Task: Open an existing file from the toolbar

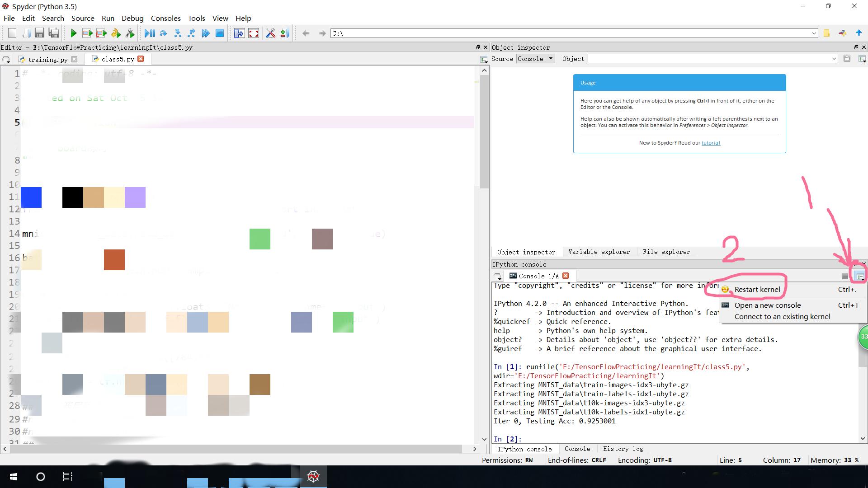Action: (26, 33)
